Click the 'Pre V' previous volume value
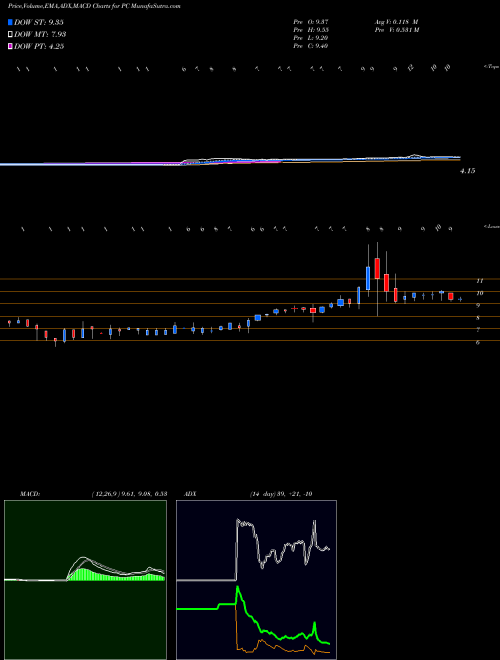The height and width of the screenshot is (660, 500). [396, 30]
